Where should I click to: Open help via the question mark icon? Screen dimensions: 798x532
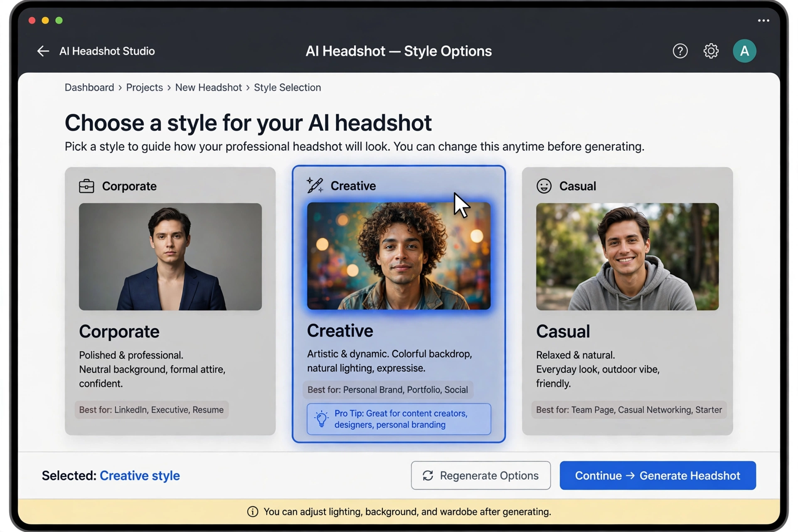coord(680,51)
